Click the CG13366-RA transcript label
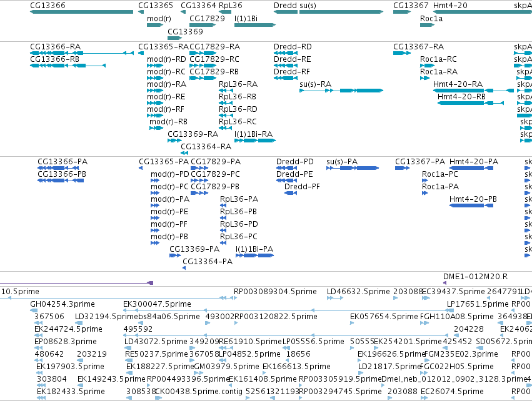Screen dimensions: 532x401 55,46
